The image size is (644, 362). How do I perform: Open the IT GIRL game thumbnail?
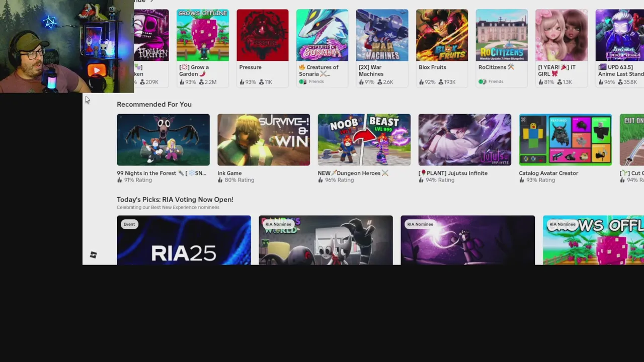coord(561,35)
